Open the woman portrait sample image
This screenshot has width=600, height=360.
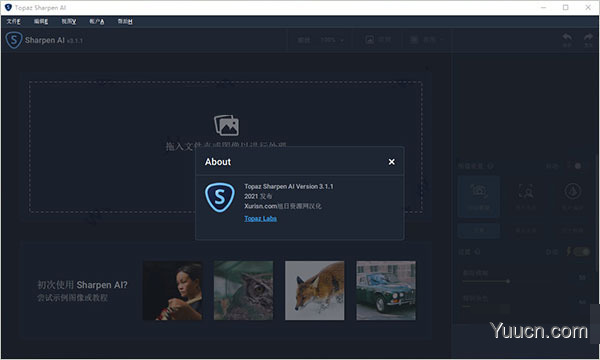coord(173,290)
